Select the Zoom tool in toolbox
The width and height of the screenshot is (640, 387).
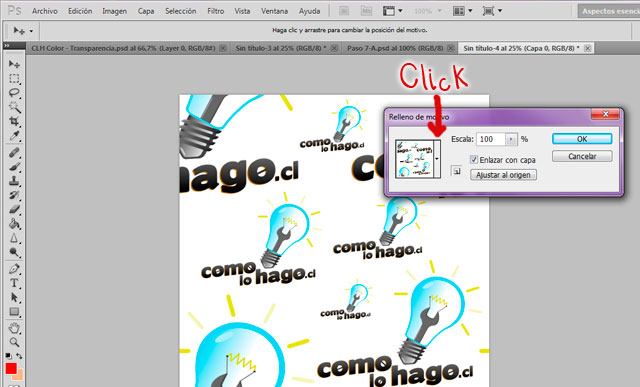click(x=14, y=342)
